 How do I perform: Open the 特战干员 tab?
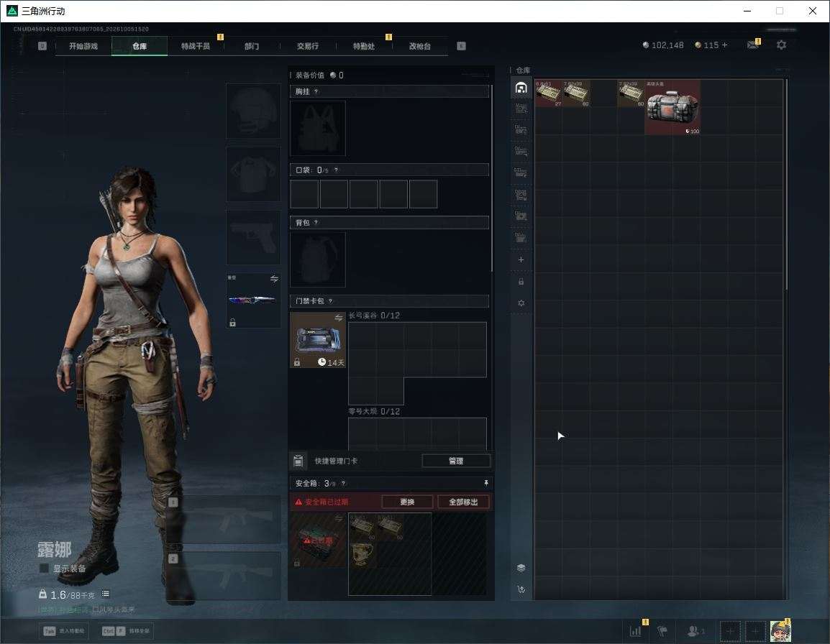[196, 46]
